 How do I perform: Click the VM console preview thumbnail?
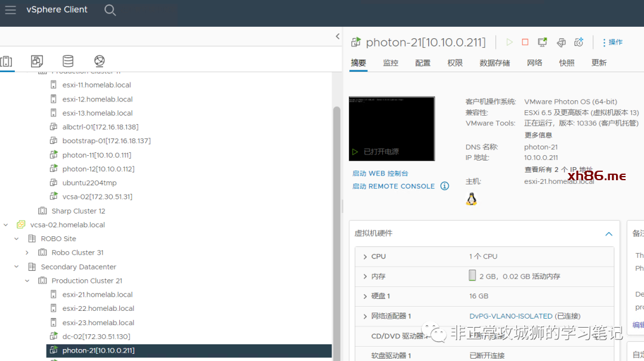pos(392,128)
